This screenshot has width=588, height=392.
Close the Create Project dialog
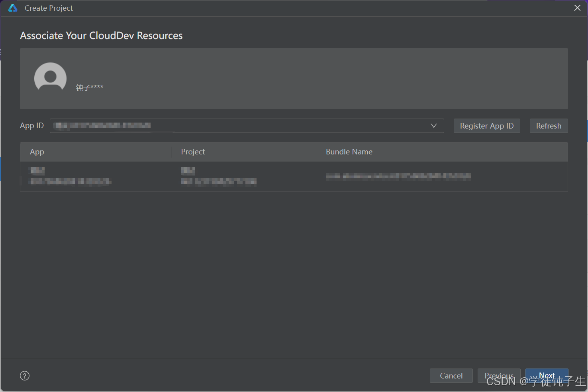[x=577, y=8]
